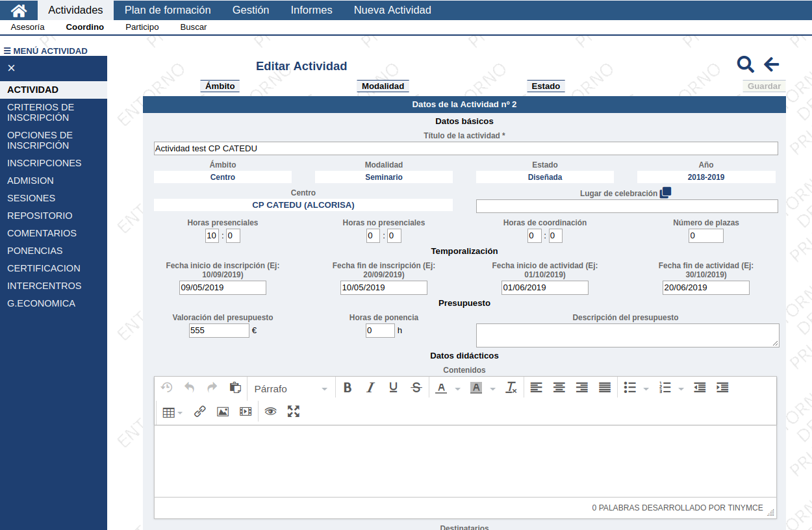Open the search magnifier icon
812x530 pixels.
pos(746,64)
